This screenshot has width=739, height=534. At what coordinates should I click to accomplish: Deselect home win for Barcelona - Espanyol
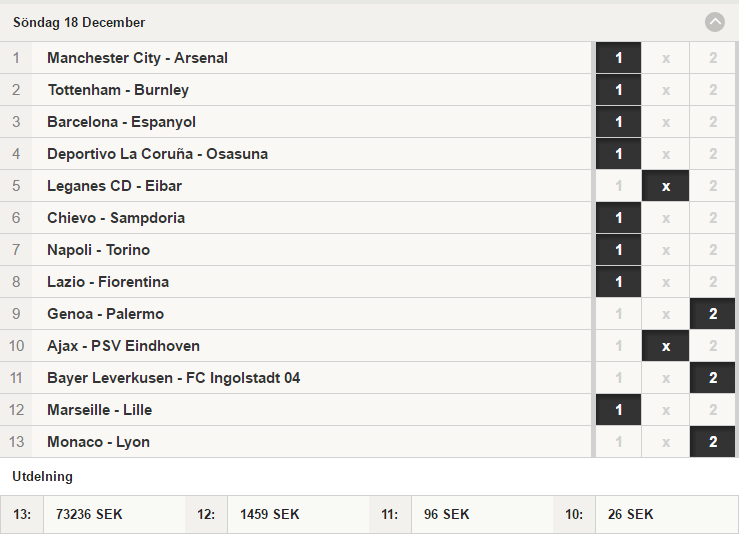pyautogui.click(x=618, y=122)
